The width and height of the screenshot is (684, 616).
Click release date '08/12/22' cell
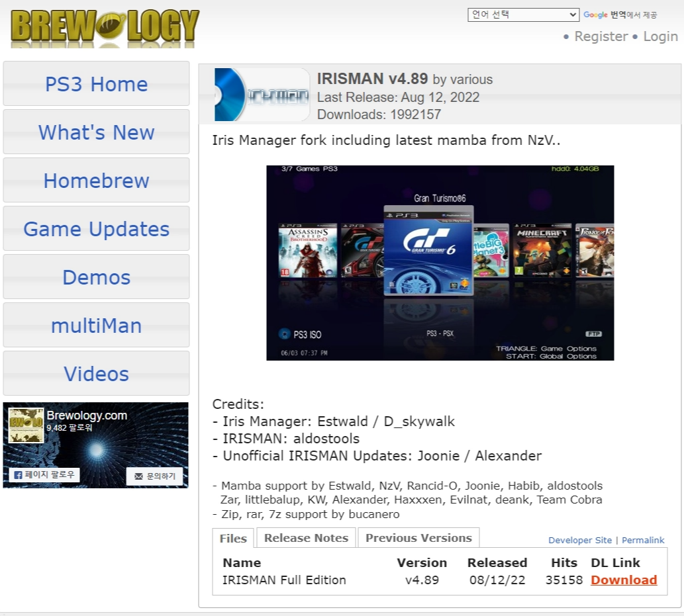[497, 580]
